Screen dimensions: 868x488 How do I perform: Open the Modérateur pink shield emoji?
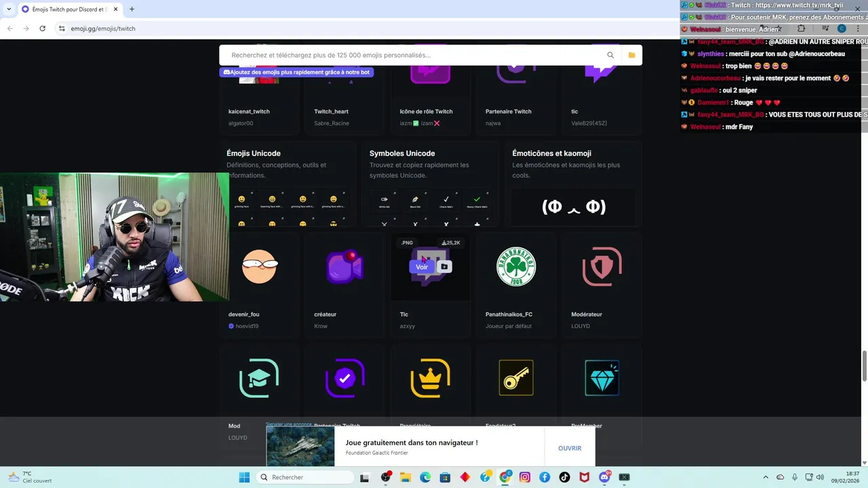601,267
